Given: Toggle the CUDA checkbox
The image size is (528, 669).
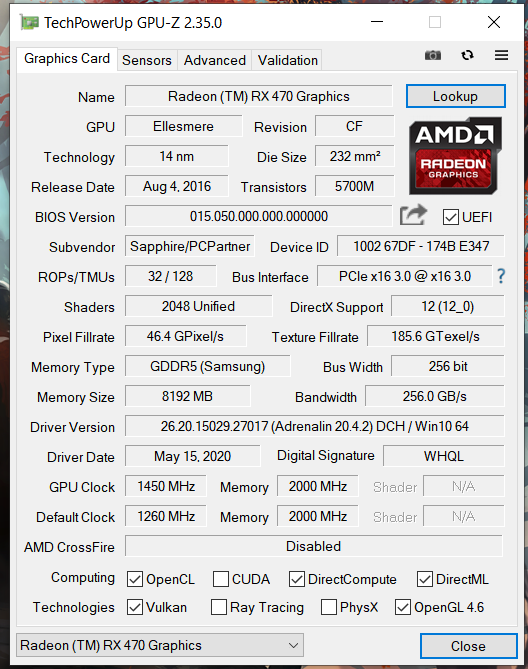Looking at the screenshot, I should click(x=220, y=579).
